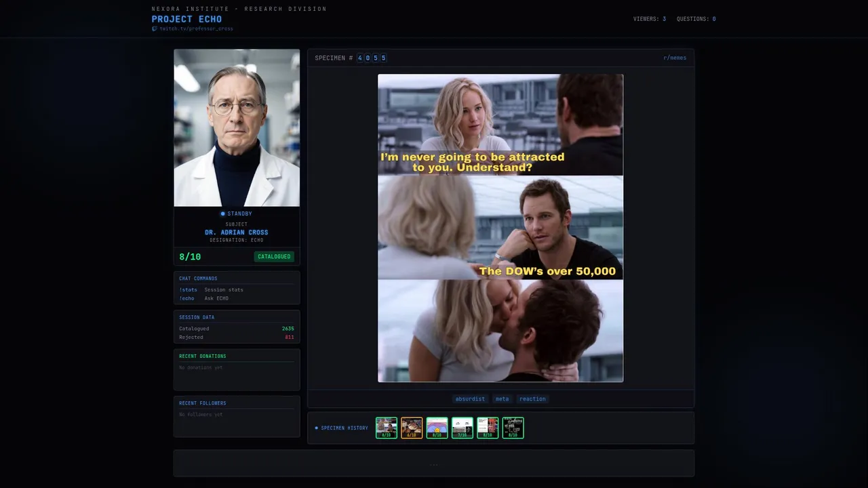This screenshot has height=488, width=868.
Task: Open the 7/10 rated history thumbnail
Action: click(462, 428)
